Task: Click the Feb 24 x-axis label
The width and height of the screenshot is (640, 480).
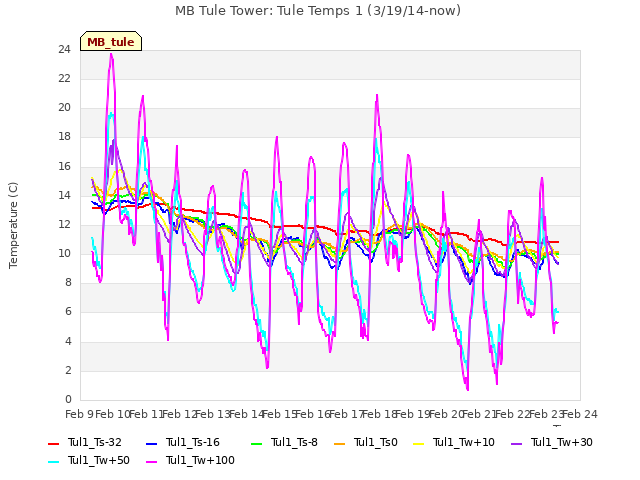Action: coord(580,414)
